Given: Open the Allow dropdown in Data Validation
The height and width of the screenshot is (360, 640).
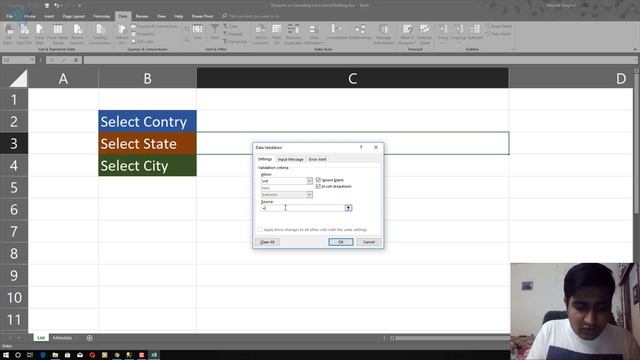Looking at the screenshot, I should 309,181.
